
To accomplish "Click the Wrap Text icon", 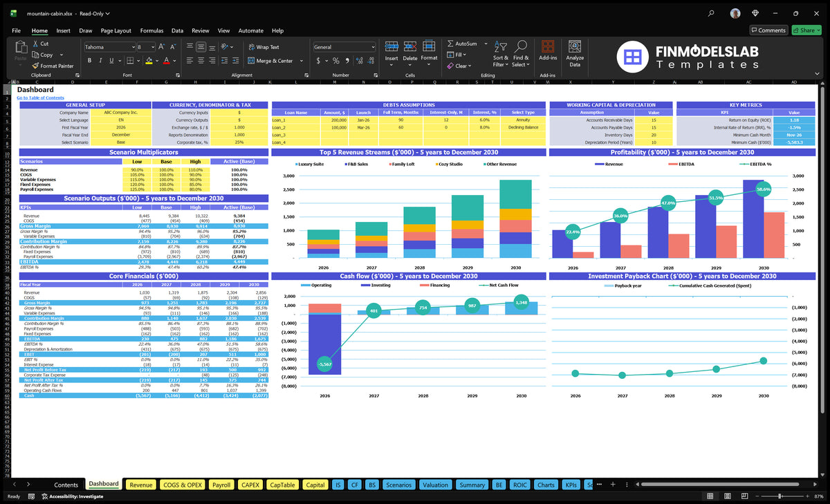I will [251, 47].
